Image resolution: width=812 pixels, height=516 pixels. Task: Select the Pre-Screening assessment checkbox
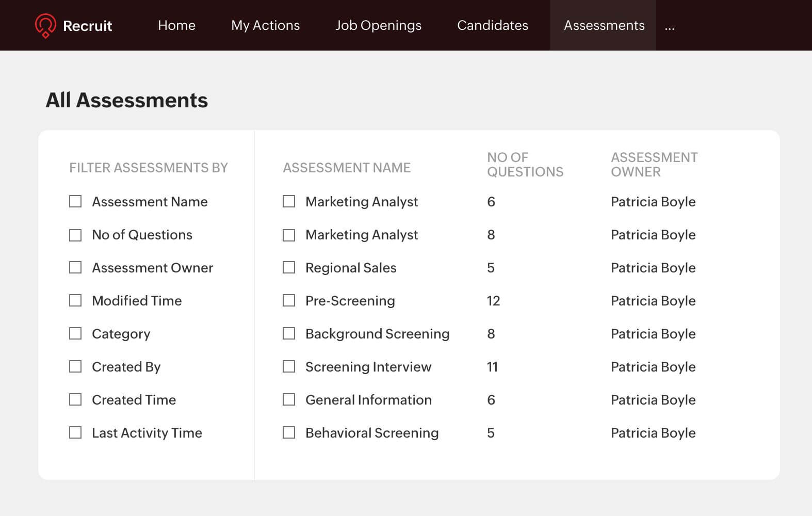click(x=289, y=301)
